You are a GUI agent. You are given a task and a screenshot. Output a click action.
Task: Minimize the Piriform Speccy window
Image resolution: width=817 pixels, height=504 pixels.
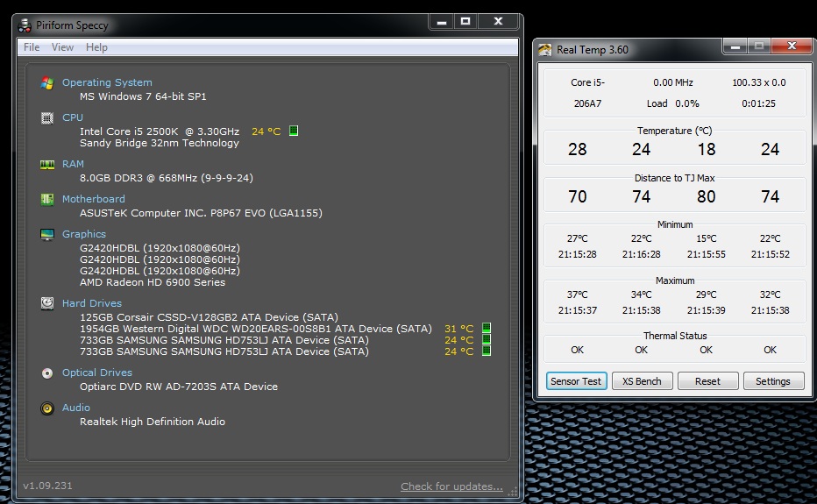point(441,21)
